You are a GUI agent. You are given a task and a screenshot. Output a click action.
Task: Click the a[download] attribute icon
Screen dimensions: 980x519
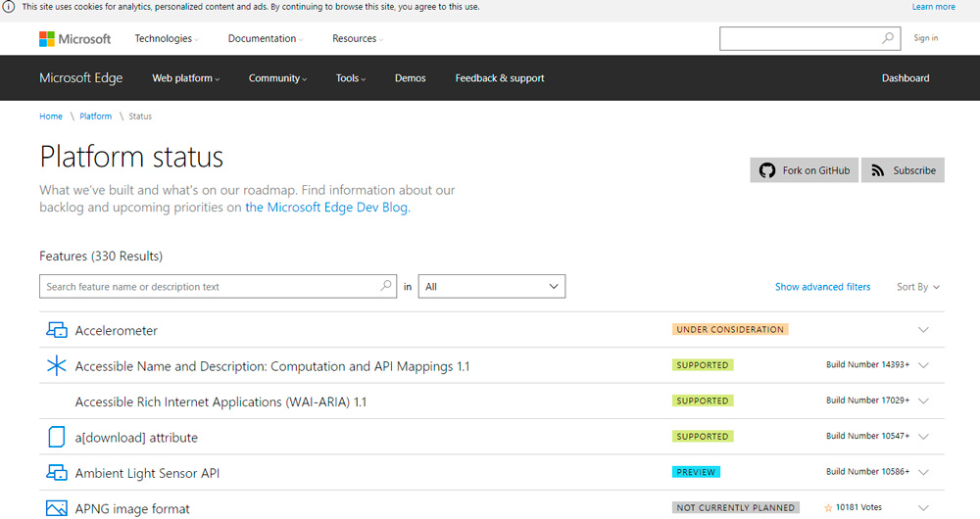pos(57,437)
